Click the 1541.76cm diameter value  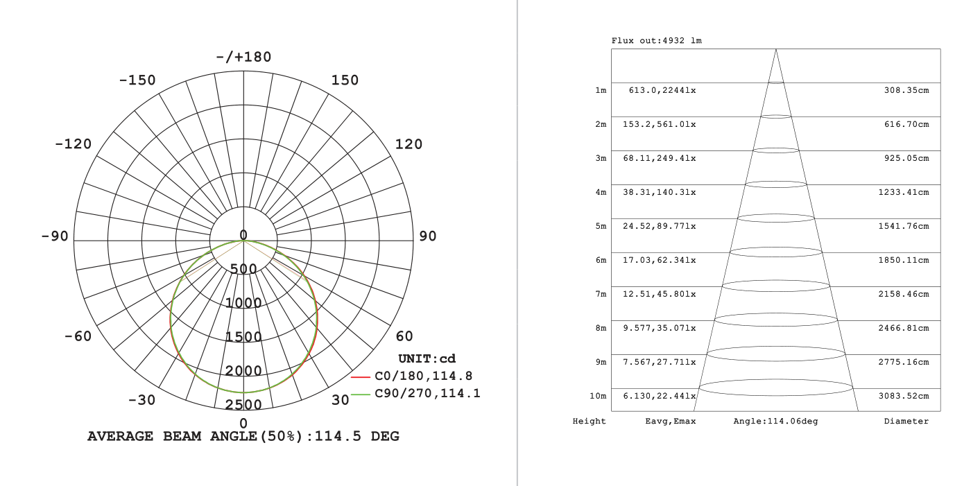click(x=904, y=226)
